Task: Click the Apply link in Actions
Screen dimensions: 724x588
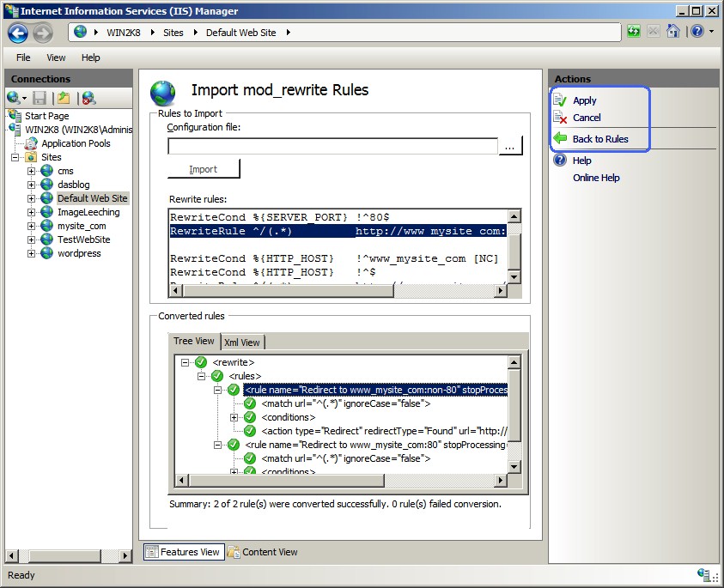Action: [x=585, y=100]
